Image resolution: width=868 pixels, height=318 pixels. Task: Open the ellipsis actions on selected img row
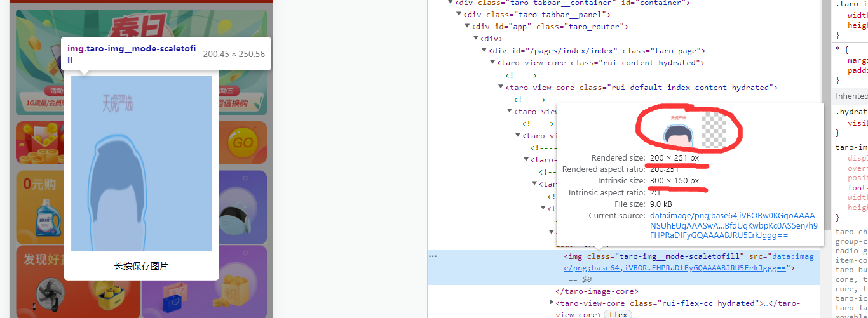pyautogui.click(x=433, y=256)
